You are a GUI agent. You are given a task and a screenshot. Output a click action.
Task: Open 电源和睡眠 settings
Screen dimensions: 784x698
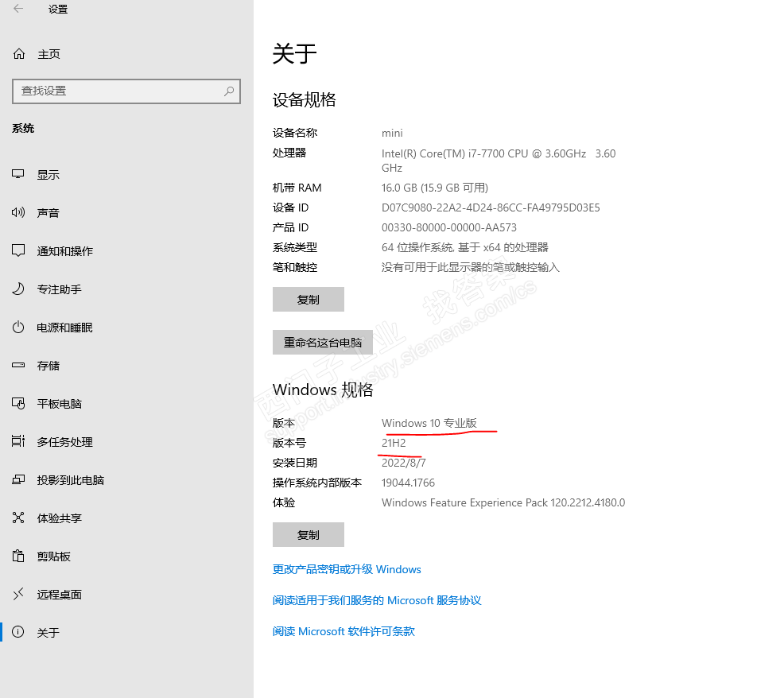click(65, 328)
